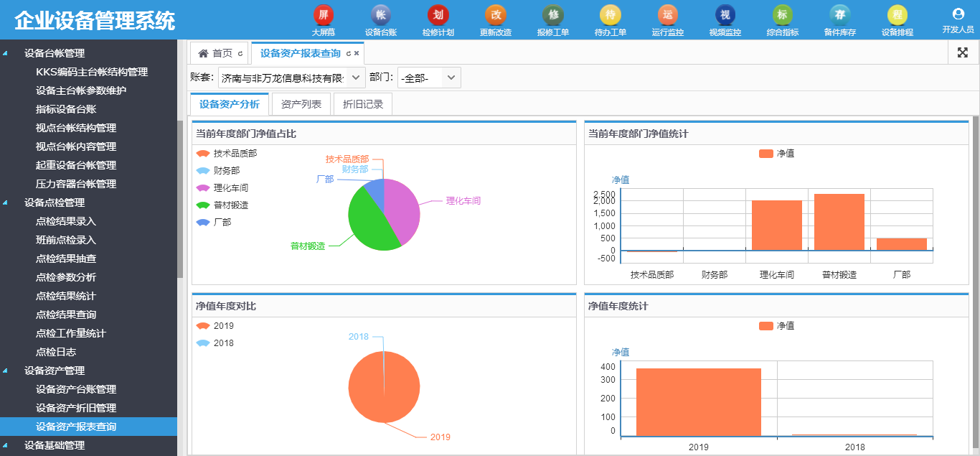Open the 大屏幕 icon in top bar
This screenshot has height=456, width=980.
click(324, 21)
